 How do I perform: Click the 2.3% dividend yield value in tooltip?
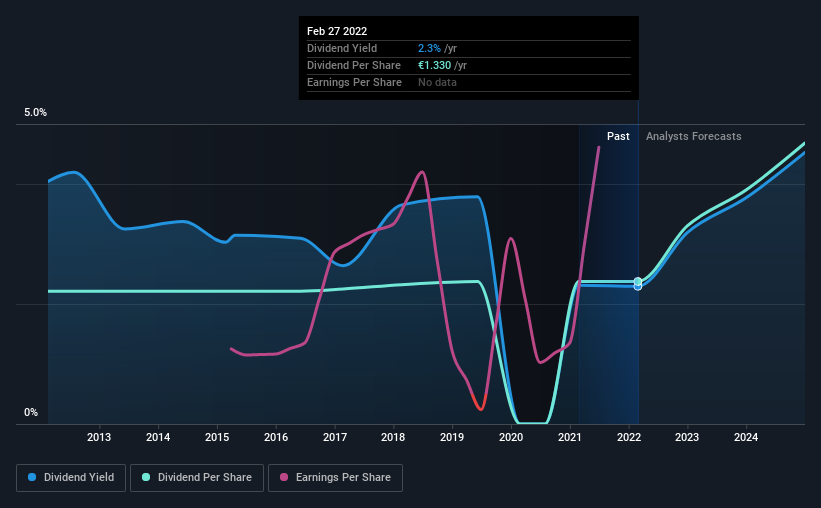pyautogui.click(x=429, y=48)
